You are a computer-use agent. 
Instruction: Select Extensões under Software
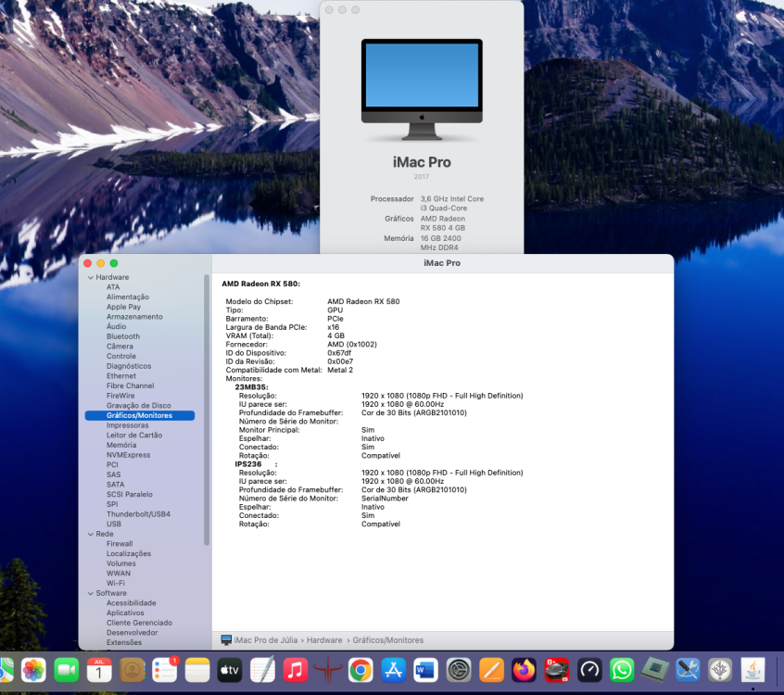click(124, 642)
